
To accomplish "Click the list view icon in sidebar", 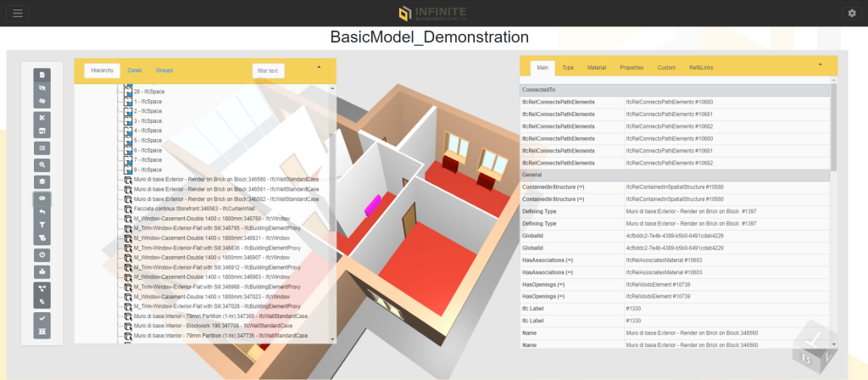I will pyautogui.click(x=42, y=148).
